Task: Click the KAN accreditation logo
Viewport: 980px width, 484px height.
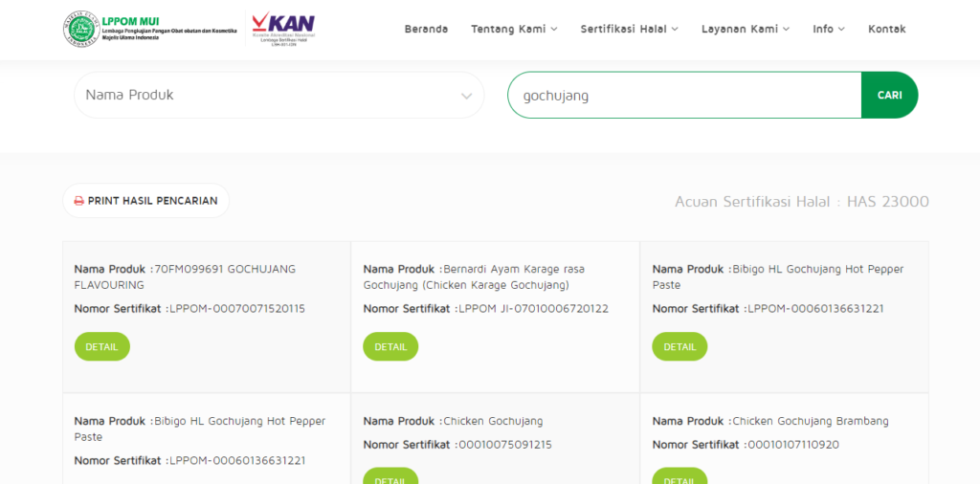Action: tap(283, 29)
